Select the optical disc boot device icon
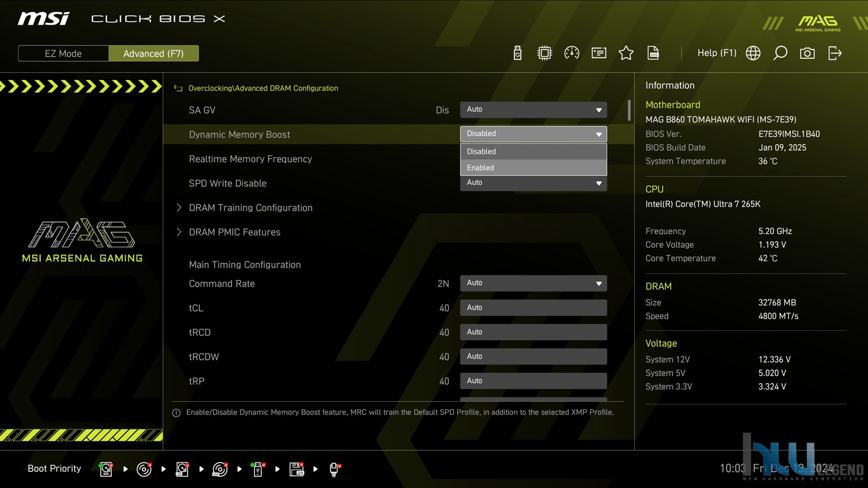The height and width of the screenshot is (488, 868). (144, 469)
